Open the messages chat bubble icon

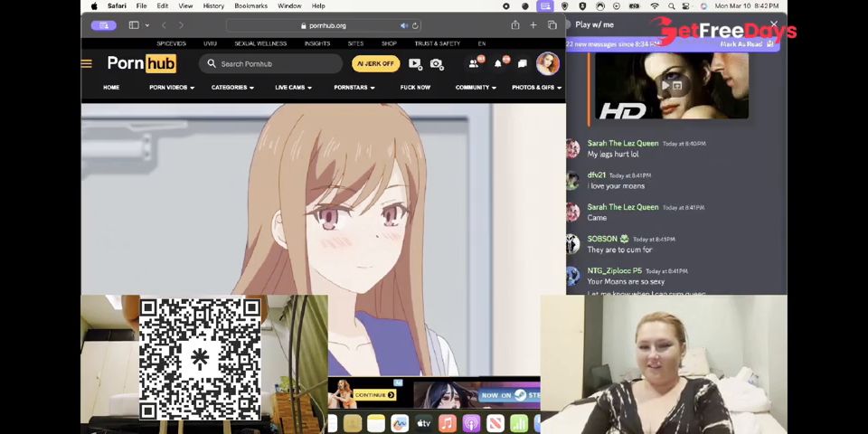[522, 63]
